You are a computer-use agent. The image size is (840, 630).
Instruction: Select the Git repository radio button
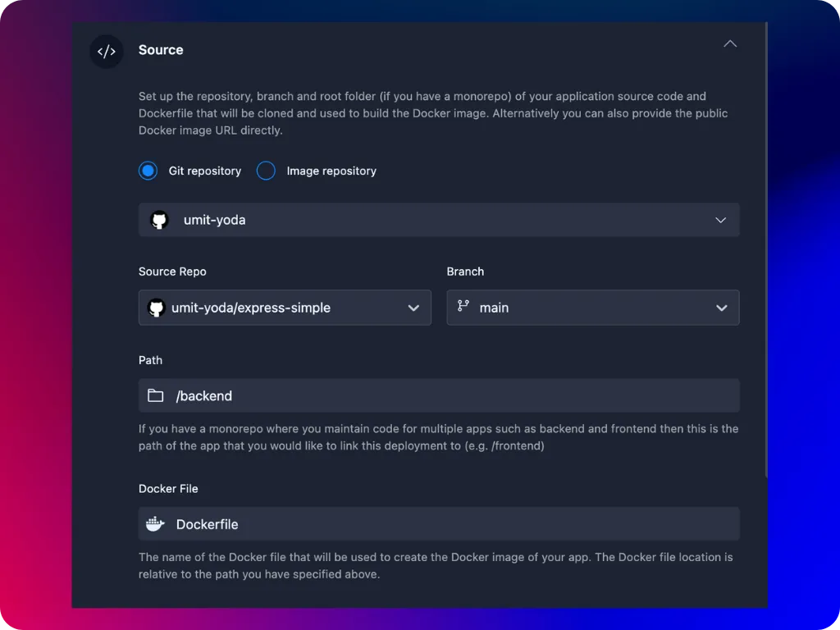pos(148,171)
